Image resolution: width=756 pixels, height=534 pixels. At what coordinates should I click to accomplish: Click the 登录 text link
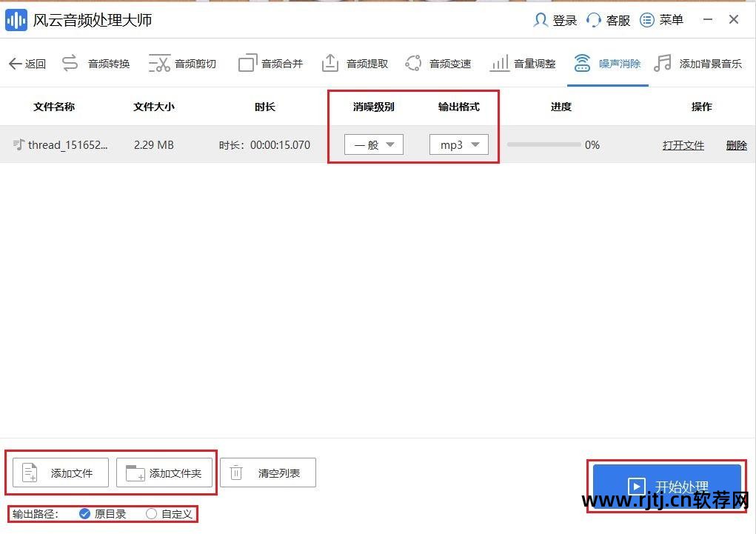[564, 20]
